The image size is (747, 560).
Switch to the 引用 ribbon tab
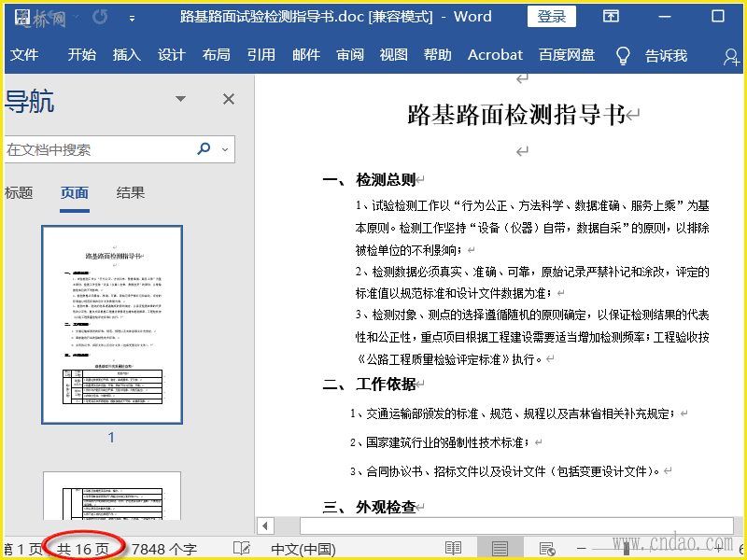(x=261, y=55)
